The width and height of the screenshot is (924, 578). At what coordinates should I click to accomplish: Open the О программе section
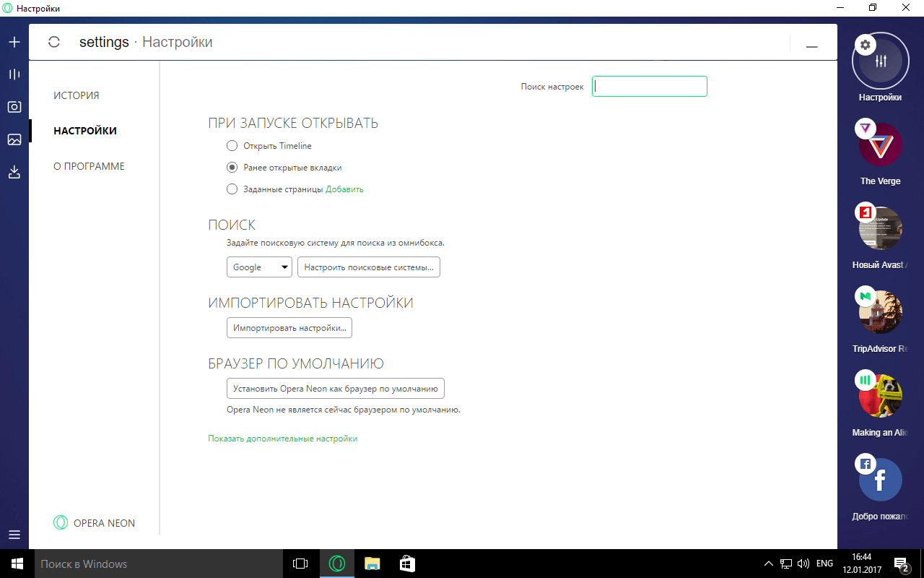[90, 166]
